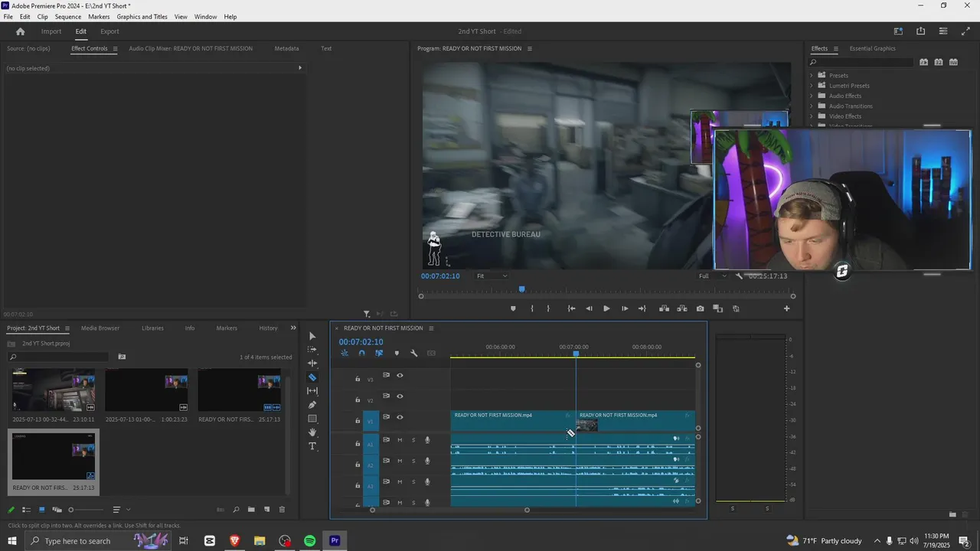Enable voice-over record on A3
This screenshot has width=980, height=551.
tap(427, 482)
